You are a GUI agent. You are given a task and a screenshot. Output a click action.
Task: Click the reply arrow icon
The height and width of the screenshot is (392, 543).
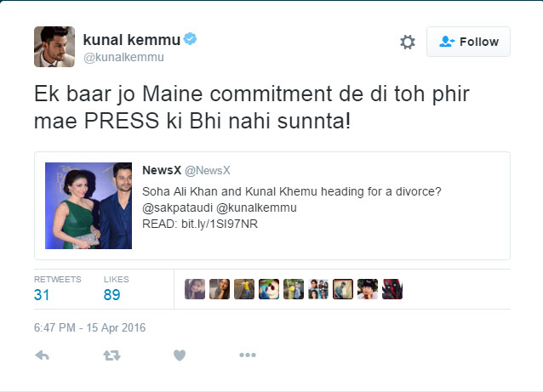click(42, 355)
